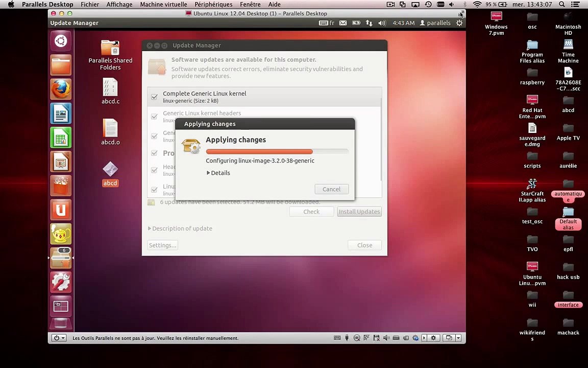Click the Install Updates button

pyautogui.click(x=359, y=212)
